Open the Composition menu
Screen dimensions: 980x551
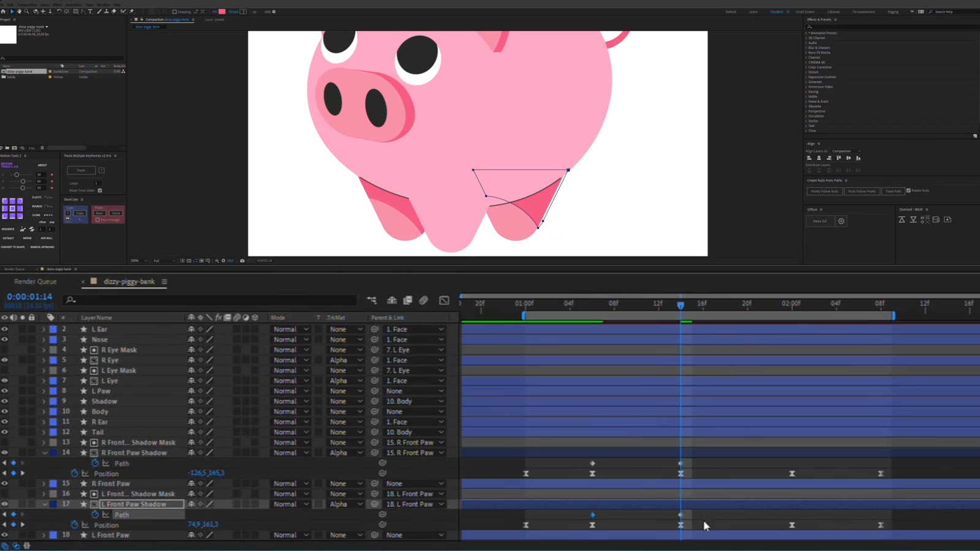(26, 4)
